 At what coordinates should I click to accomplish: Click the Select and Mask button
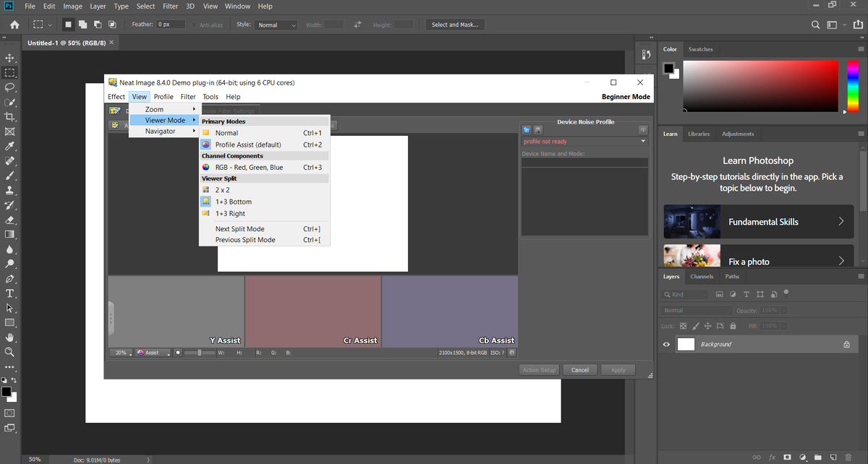pos(455,25)
